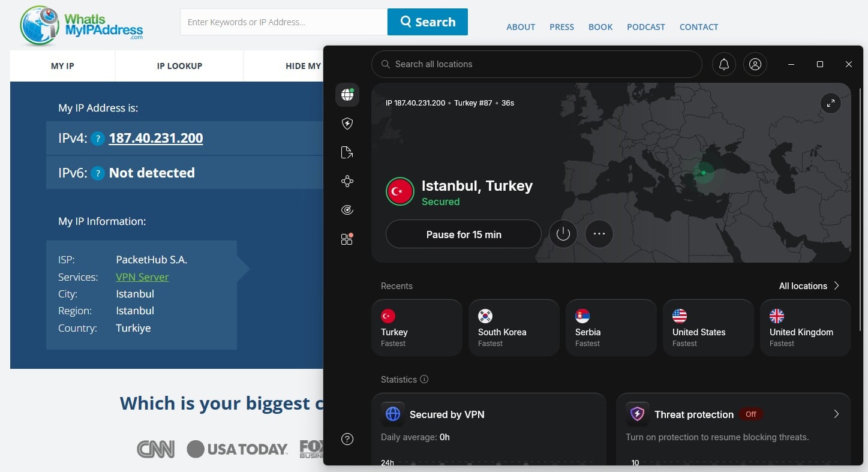This screenshot has height=472, width=868.
Task: Open the 187.40.231.200 IPv4 link
Action: click(x=156, y=138)
